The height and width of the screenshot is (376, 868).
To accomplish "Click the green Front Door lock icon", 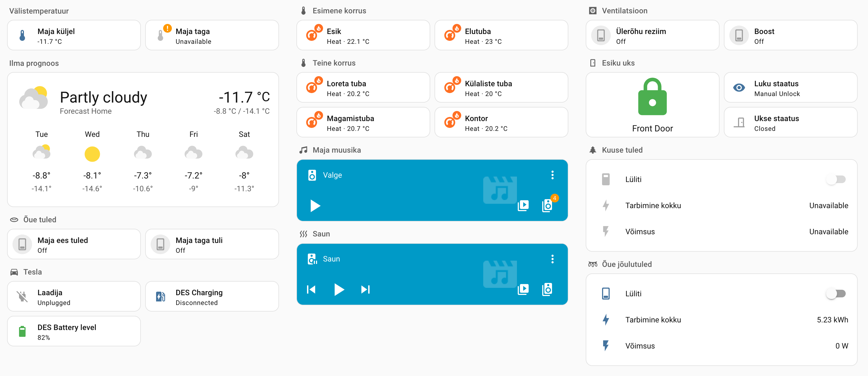I will click(652, 97).
